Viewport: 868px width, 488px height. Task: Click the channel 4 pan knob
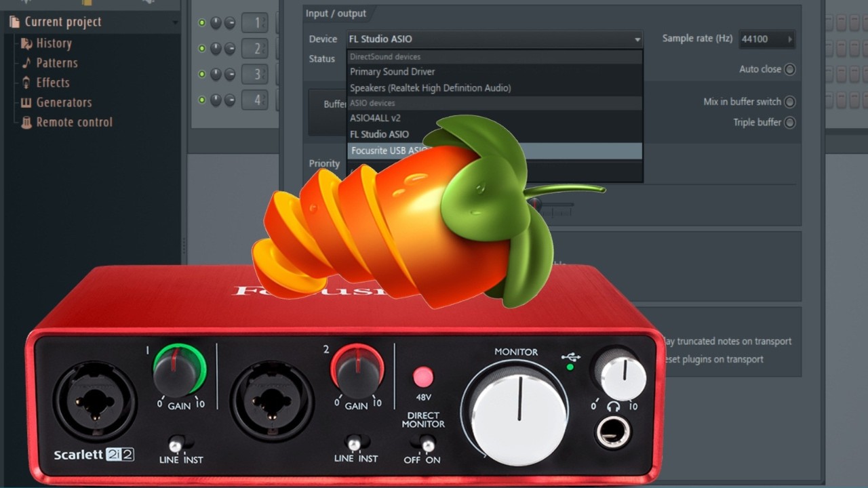(x=216, y=100)
